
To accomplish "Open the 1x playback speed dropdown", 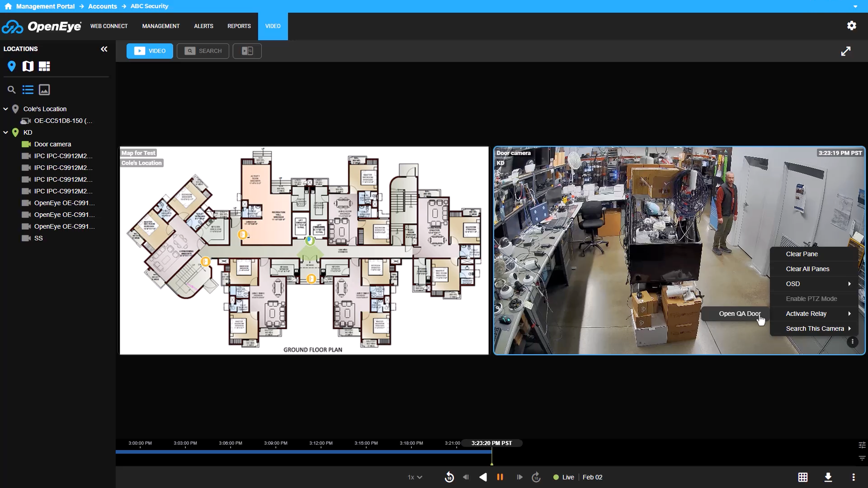I will (415, 477).
